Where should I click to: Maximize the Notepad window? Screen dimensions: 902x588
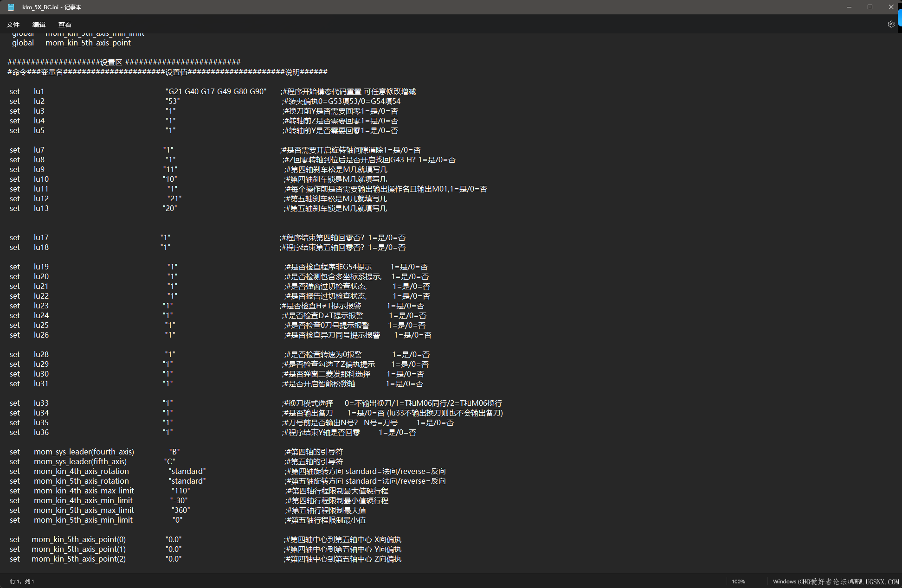(x=870, y=7)
